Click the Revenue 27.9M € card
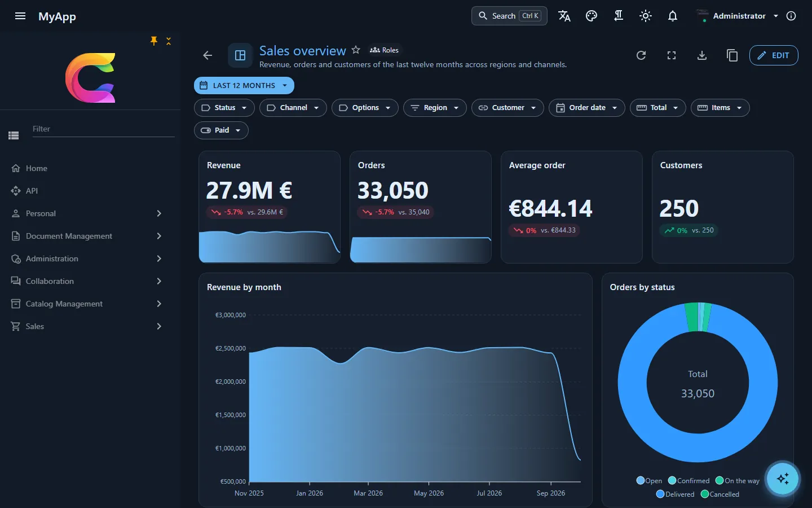The width and height of the screenshot is (812, 508). coord(270,207)
